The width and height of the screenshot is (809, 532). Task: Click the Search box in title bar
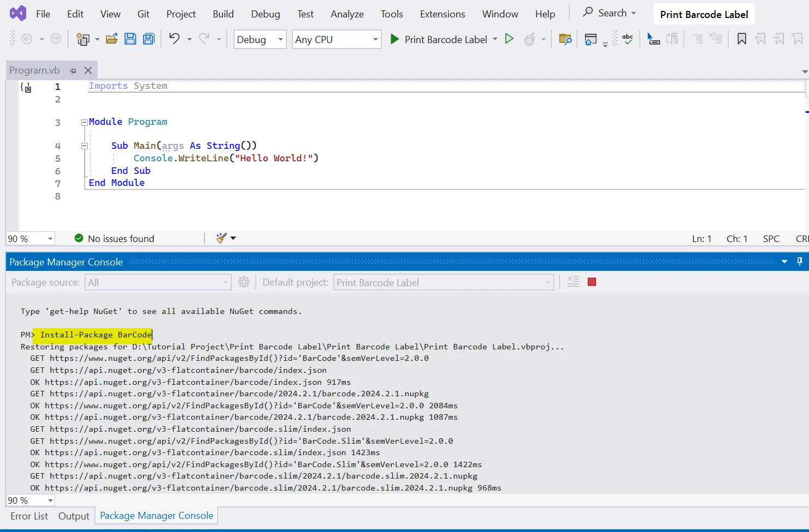609,13
